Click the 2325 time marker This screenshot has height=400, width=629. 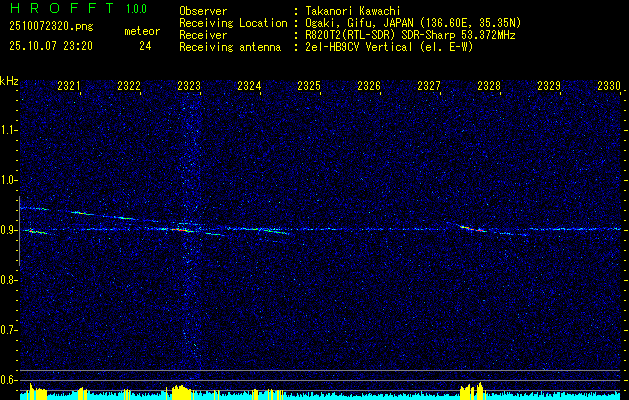(x=309, y=86)
